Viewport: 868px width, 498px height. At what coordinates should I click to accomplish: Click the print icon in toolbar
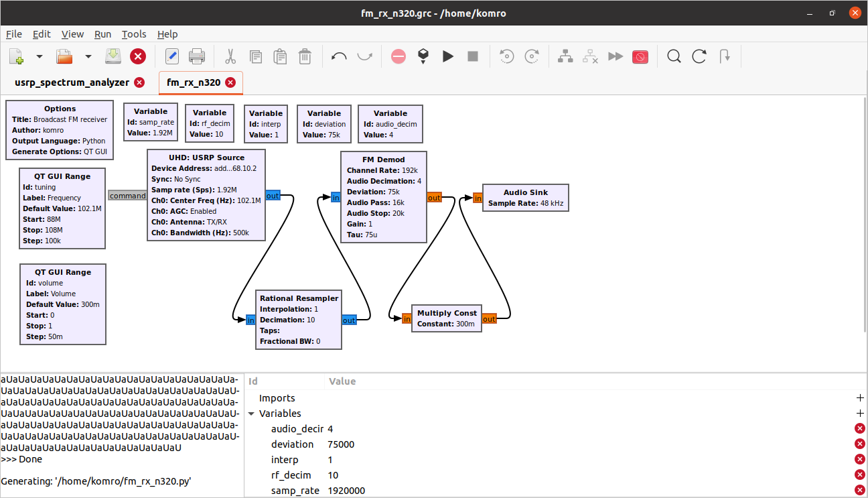pos(196,57)
